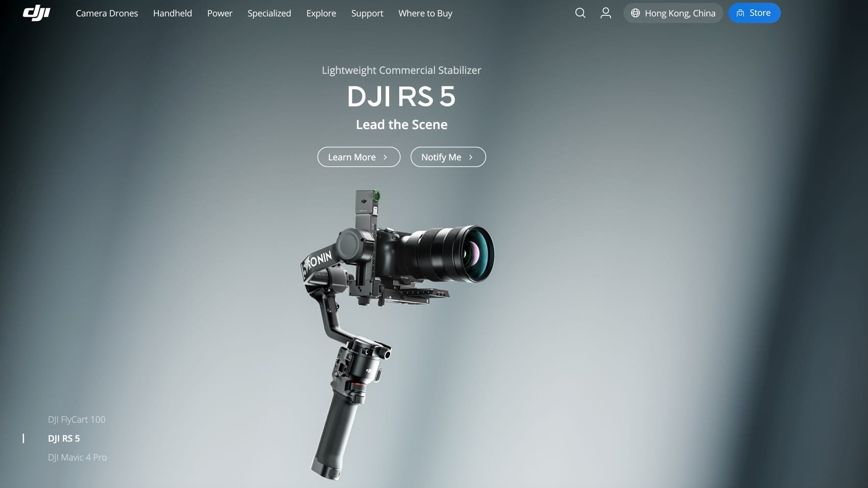
Task: Click the user account icon
Action: (606, 13)
